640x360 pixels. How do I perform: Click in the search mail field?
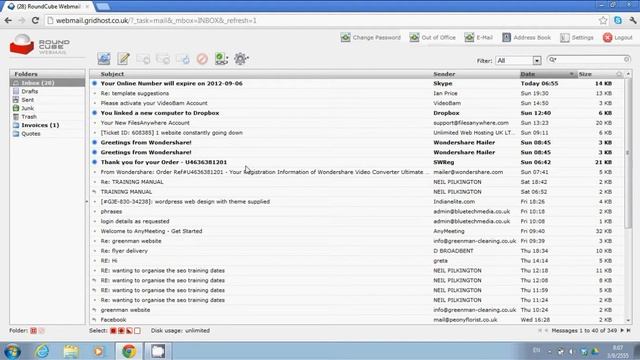coord(591,60)
